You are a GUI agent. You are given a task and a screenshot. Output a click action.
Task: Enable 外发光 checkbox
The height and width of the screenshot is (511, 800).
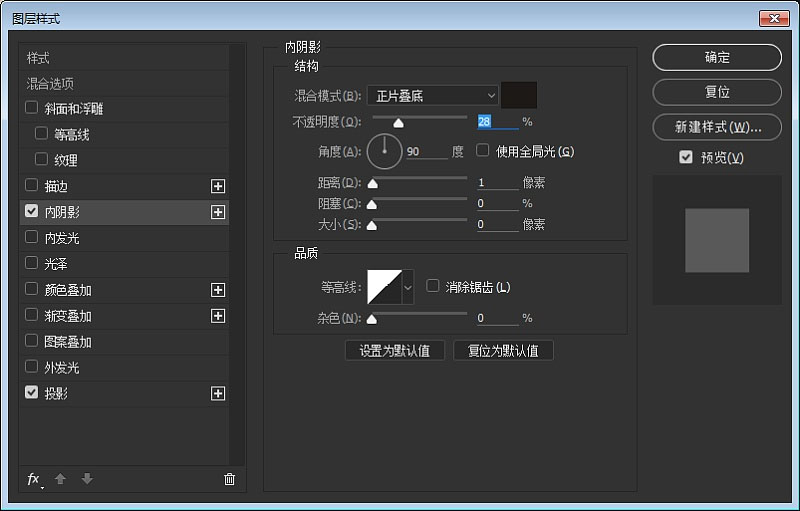[x=32, y=367]
